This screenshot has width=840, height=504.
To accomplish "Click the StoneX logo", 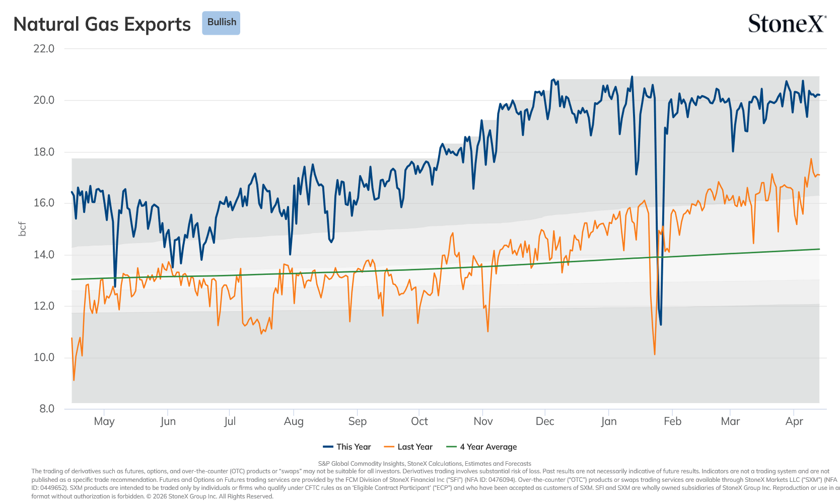I will click(x=787, y=24).
